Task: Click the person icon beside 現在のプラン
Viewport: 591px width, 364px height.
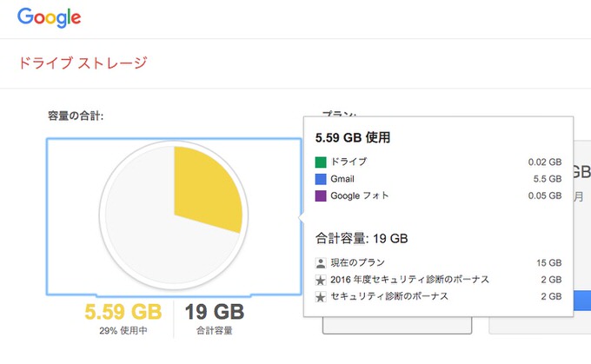Action: click(x=321, y=262)
